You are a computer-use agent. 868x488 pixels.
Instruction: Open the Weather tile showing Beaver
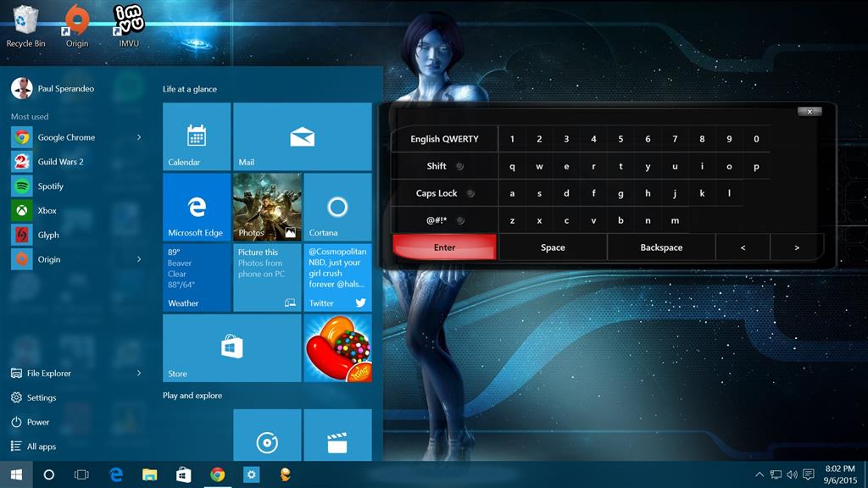pos(197,277)
